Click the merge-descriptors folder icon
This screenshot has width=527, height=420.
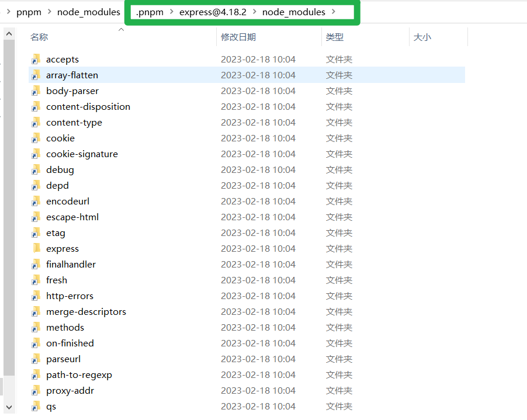pos(36,312)
